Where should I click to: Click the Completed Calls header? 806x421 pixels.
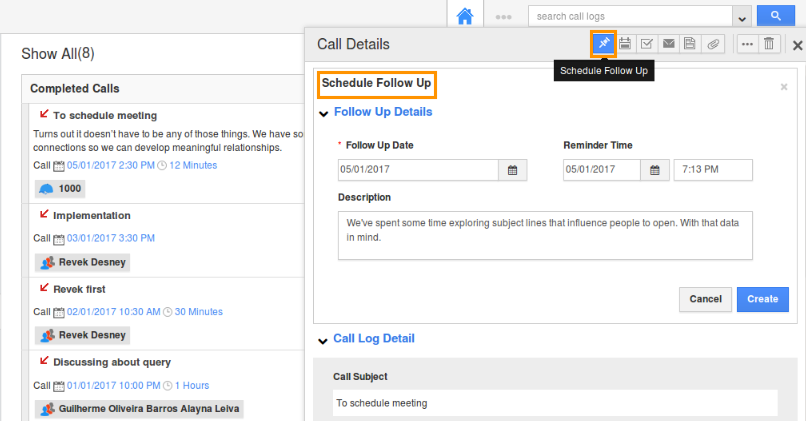pos(75,89)
